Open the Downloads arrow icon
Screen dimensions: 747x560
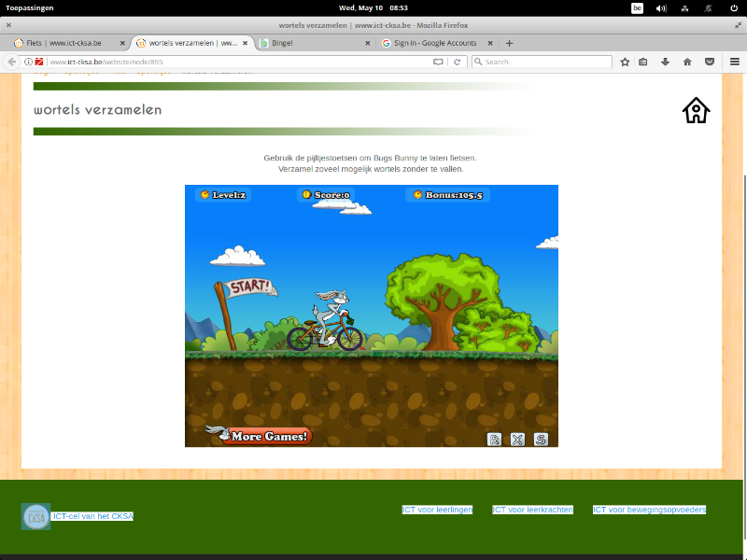coord(665,62)
